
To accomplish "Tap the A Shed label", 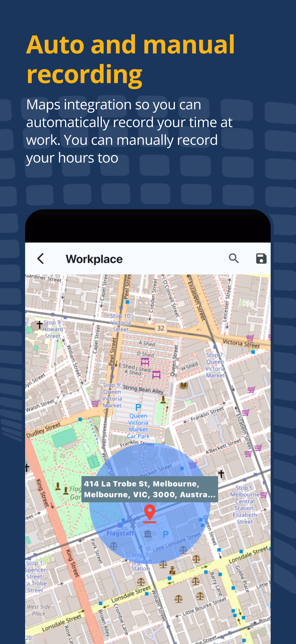I will point(147,343).
